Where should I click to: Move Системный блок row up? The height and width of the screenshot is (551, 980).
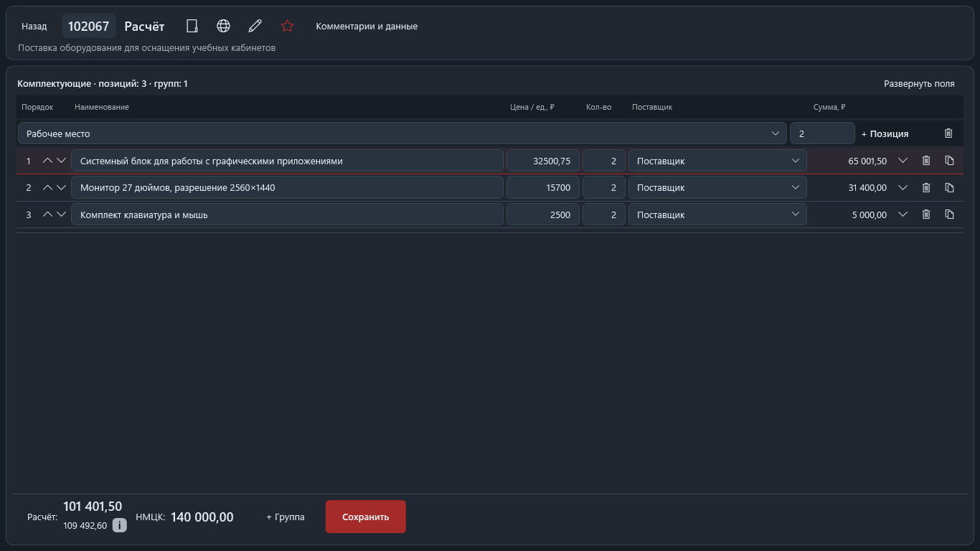[x=47, y=161]
